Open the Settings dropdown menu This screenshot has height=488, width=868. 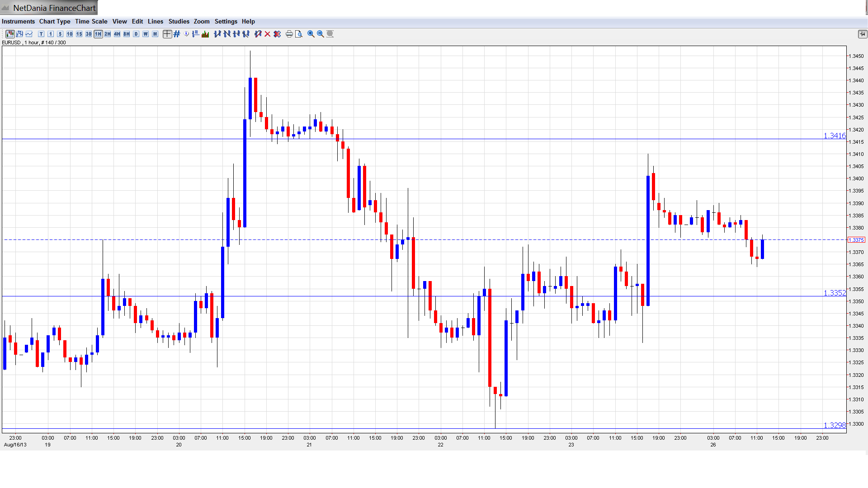(x=226, y=21)
